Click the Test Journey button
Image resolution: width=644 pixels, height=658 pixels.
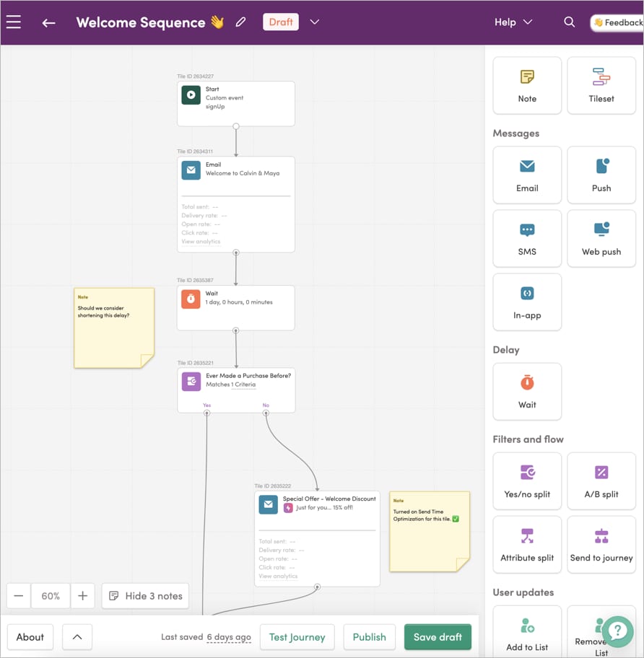tap(297, 637)
